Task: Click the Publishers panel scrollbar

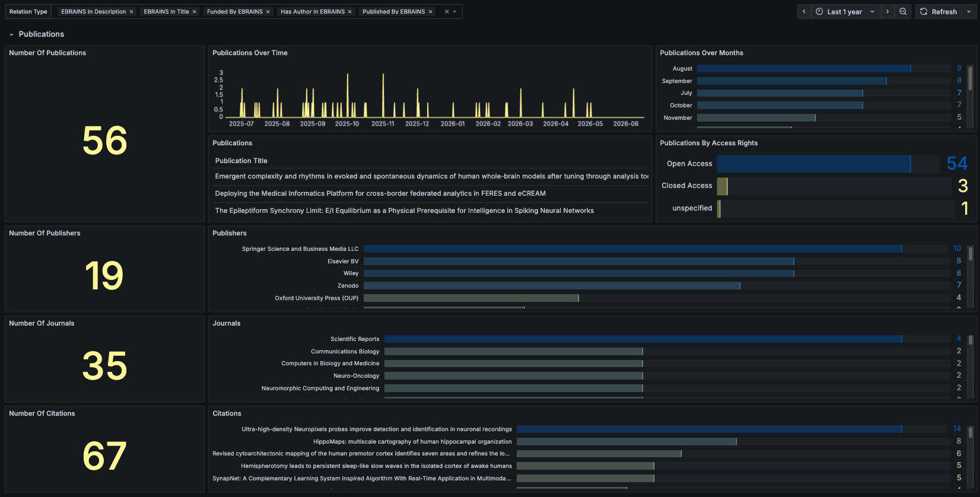Action: coord(971,254)
